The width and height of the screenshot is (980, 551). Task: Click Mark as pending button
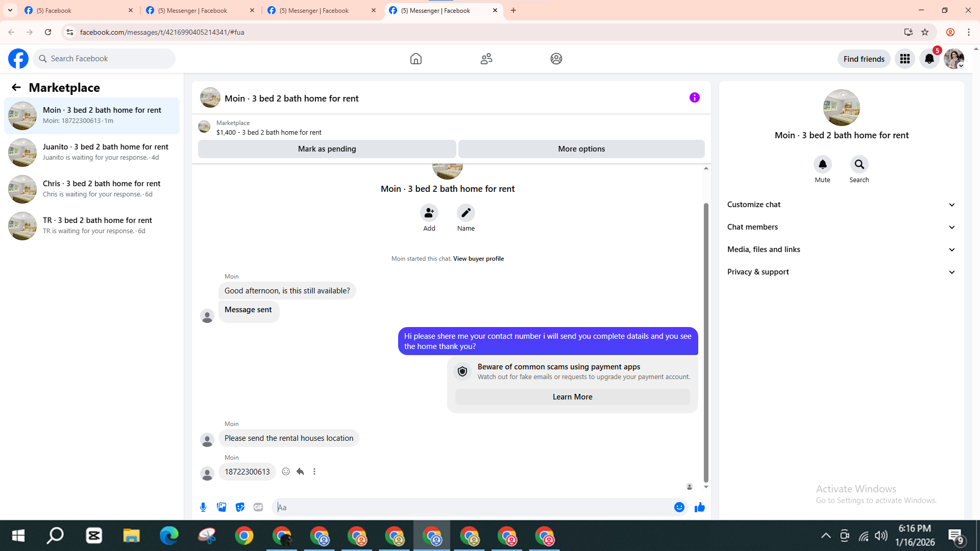tap(327, 149)
